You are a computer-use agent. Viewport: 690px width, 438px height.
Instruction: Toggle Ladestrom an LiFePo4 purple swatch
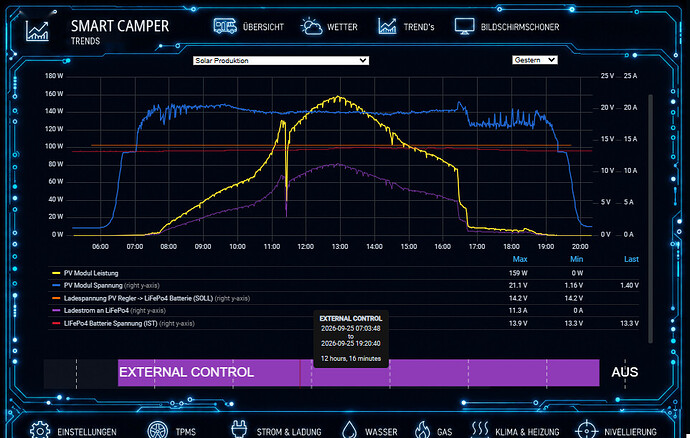pyautogui.click(x=56, y=310)
